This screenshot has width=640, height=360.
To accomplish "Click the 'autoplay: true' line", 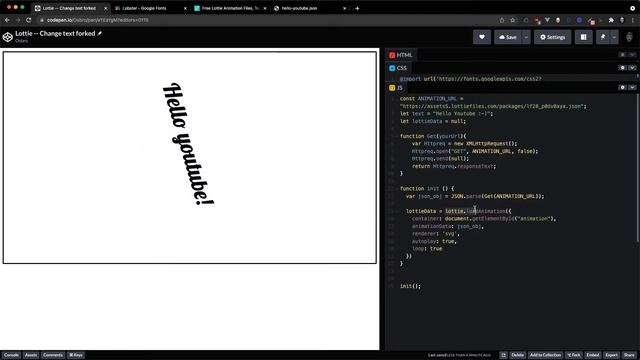I will pos(434,241).
